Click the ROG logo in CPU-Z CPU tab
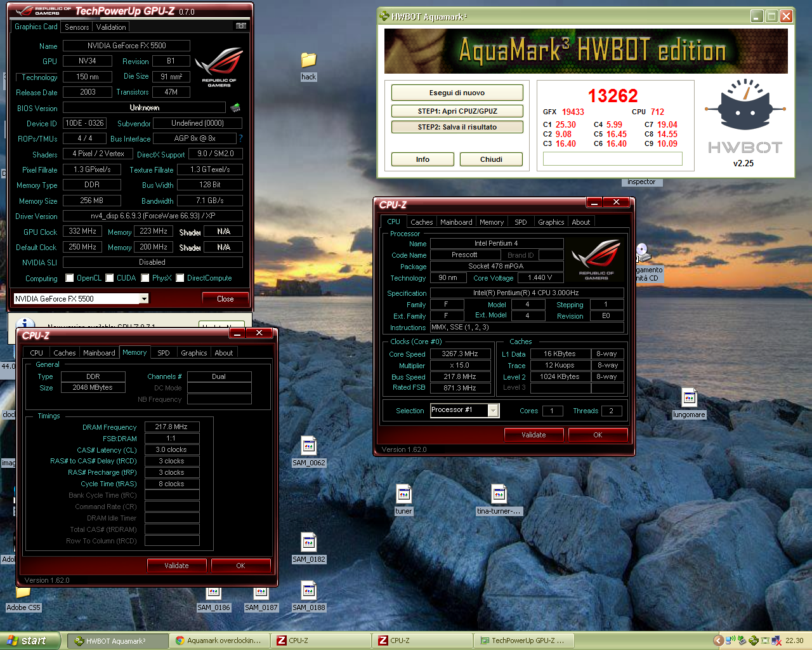 tap(596, 260)
